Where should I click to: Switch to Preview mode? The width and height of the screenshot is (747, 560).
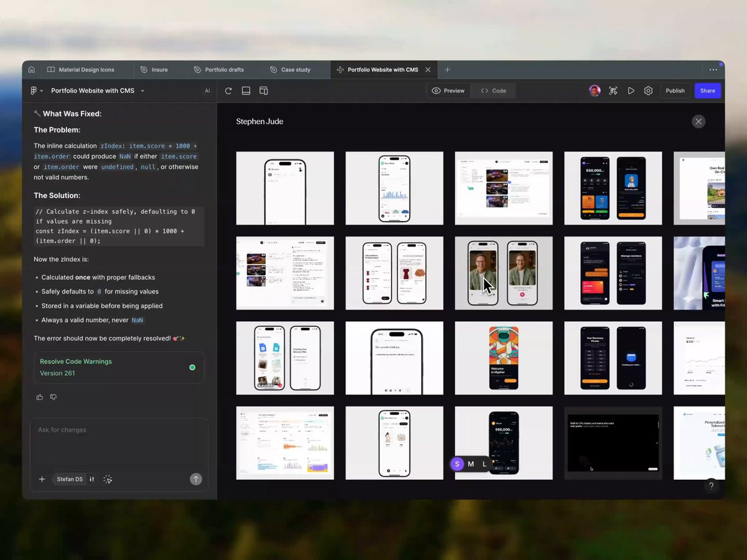(448, 91)
